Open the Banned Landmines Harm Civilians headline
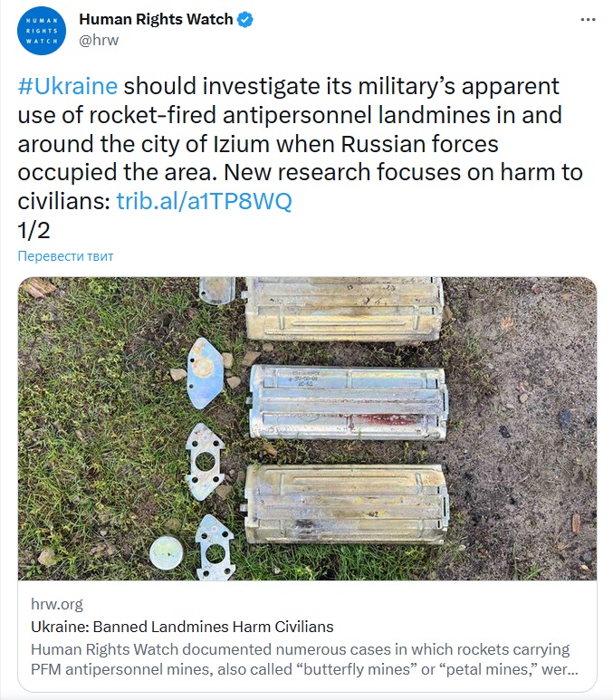Screen dimensions: 613x700 click(182, 627)
